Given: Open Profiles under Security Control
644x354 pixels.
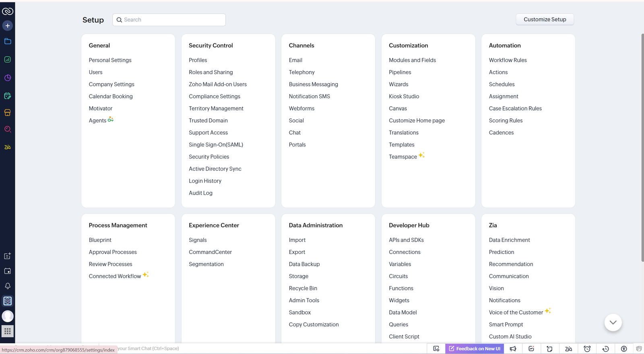Looking at the screenshot, I should coord(198,60).
